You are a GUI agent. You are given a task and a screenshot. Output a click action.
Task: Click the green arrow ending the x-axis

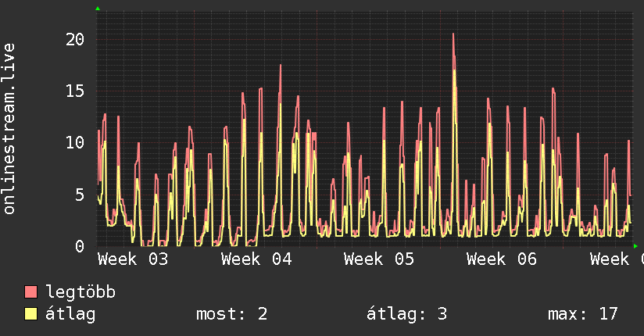(635, 246)
